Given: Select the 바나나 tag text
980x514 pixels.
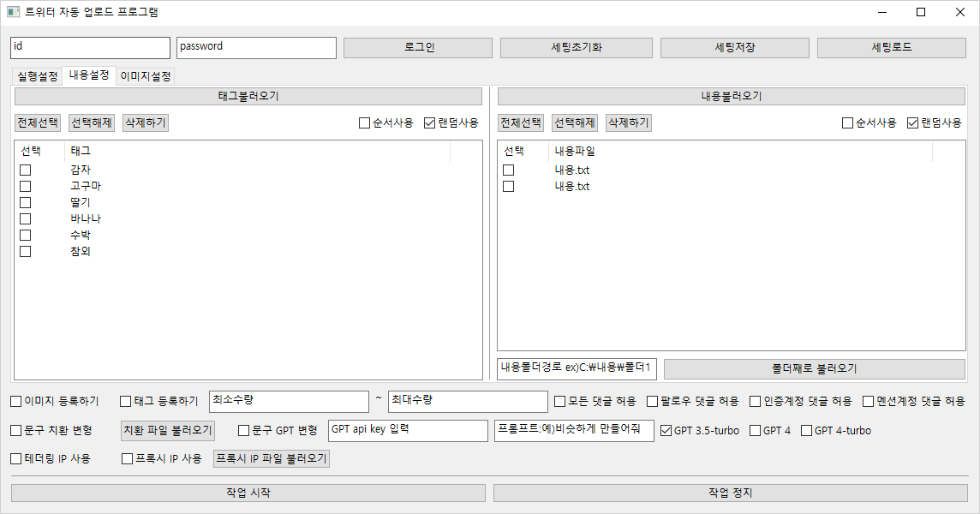Looking at the screenshot, I should (86, 218).
